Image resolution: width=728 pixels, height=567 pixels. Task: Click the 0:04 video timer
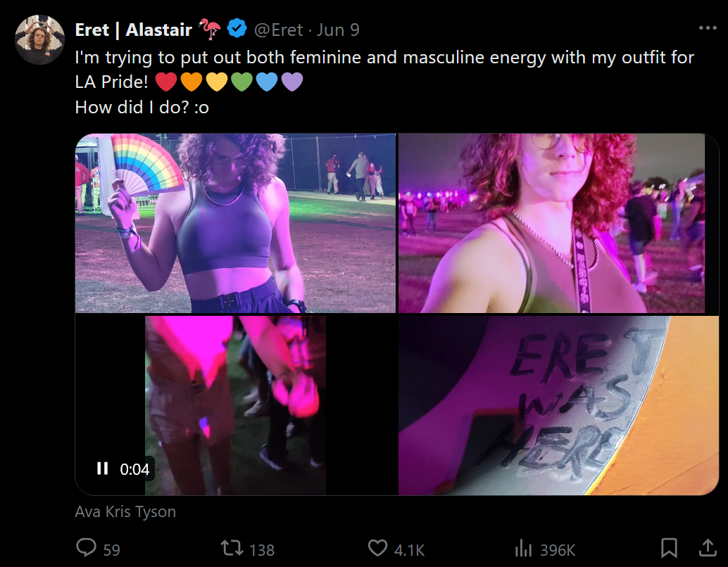(x=134, y=469)
